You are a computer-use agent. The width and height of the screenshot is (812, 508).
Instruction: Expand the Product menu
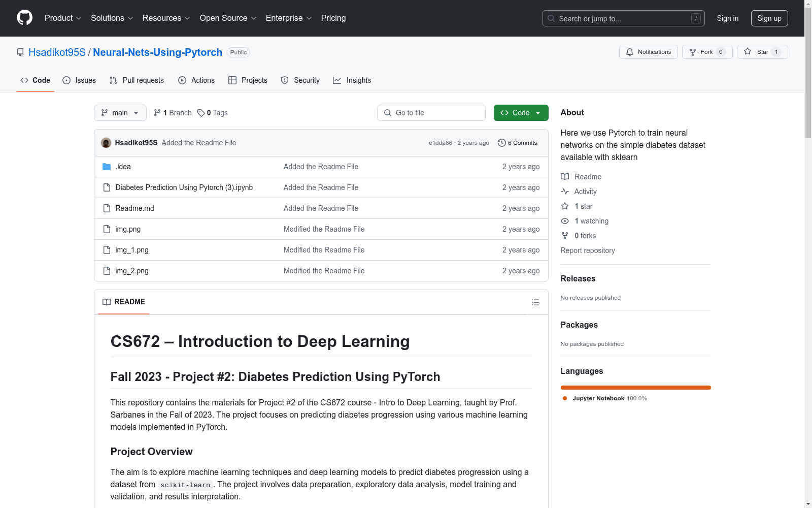pyautogui.click(x=63, y=18)
